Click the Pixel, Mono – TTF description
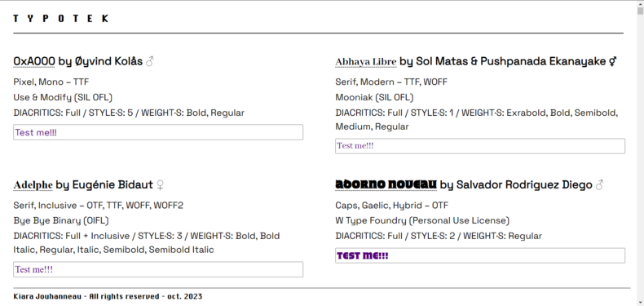 [x=51, y=82]
